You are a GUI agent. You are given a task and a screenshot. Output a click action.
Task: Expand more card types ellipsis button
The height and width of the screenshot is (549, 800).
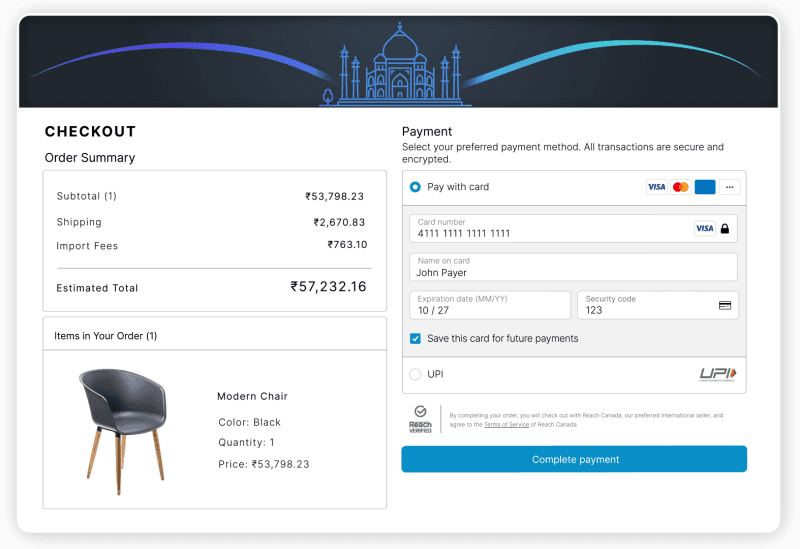(x=730, y=187)
